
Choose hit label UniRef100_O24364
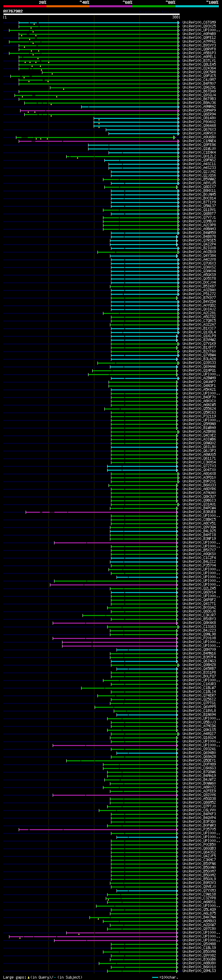click(x=199, y=68)
